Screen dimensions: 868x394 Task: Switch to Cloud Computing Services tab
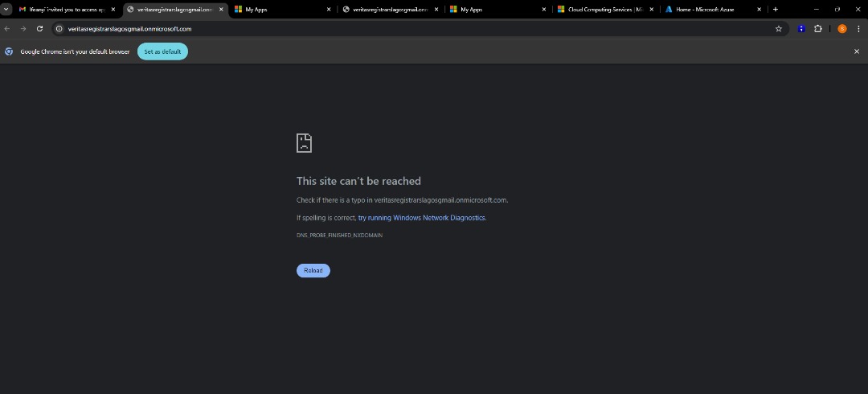pyautogui.click(x=603, y=9)
